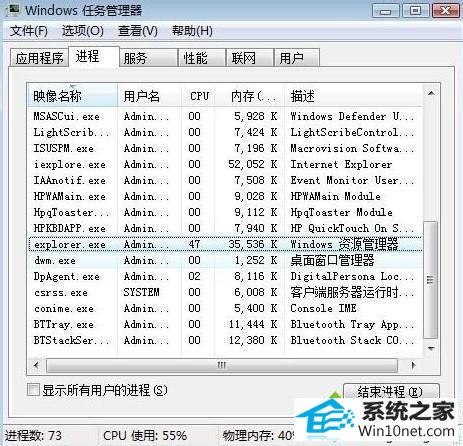Select the IAAnotif.exe process
The height and width of the screenshot is (446, 463).
coord(225,180)
